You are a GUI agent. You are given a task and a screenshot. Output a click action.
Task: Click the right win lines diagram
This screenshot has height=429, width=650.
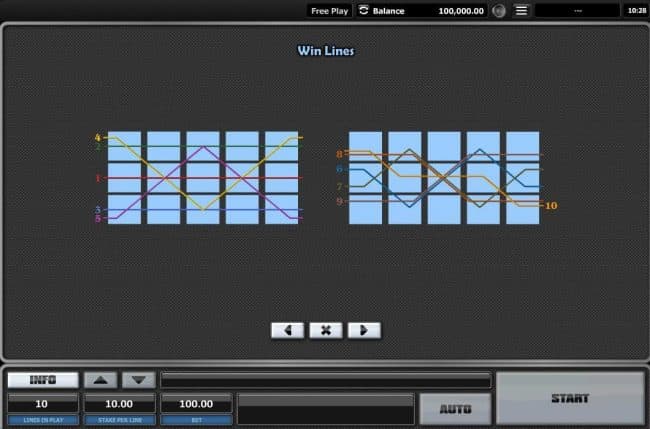point(444,177)
